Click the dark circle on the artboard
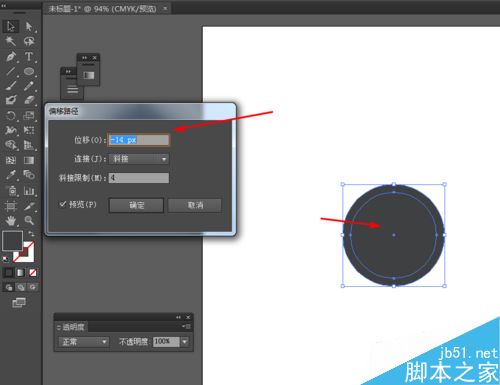This screenshot has width=500, height=385. (x=393, y=235)
